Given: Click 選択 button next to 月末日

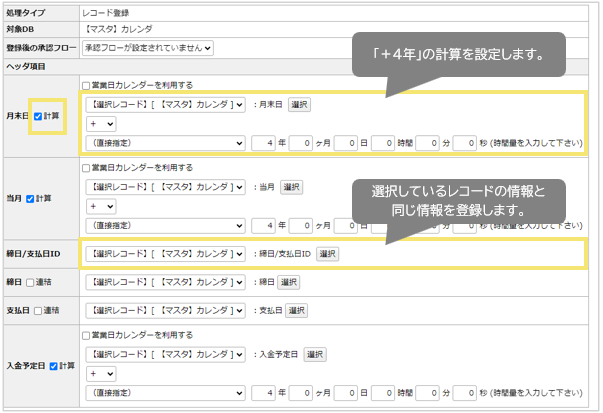Looking at the screenshot, I should (299, 104).
